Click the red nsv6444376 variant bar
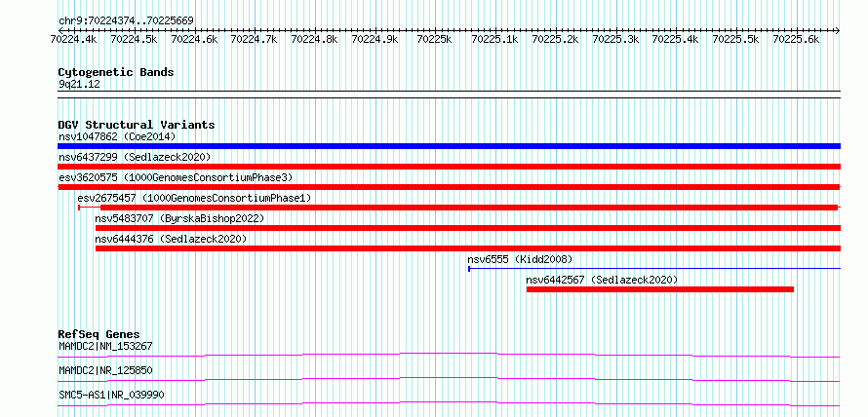 click(x=468, y=248)
